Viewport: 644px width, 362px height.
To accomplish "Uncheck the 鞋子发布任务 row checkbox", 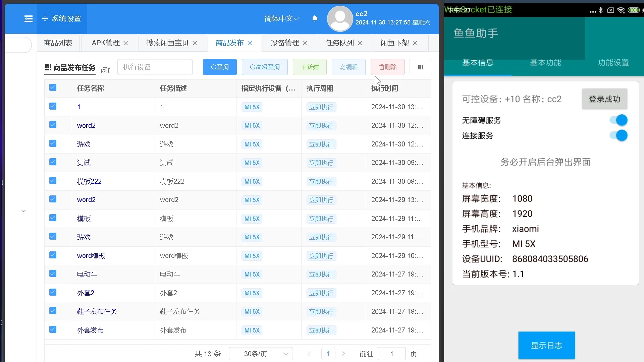I will (x=53, y=311).
